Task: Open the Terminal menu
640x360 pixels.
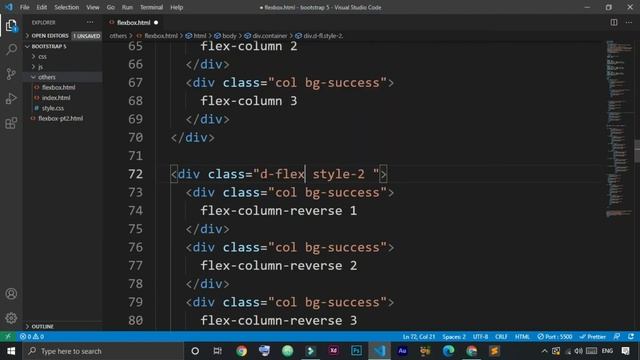Action: click(x=151, y=7)
